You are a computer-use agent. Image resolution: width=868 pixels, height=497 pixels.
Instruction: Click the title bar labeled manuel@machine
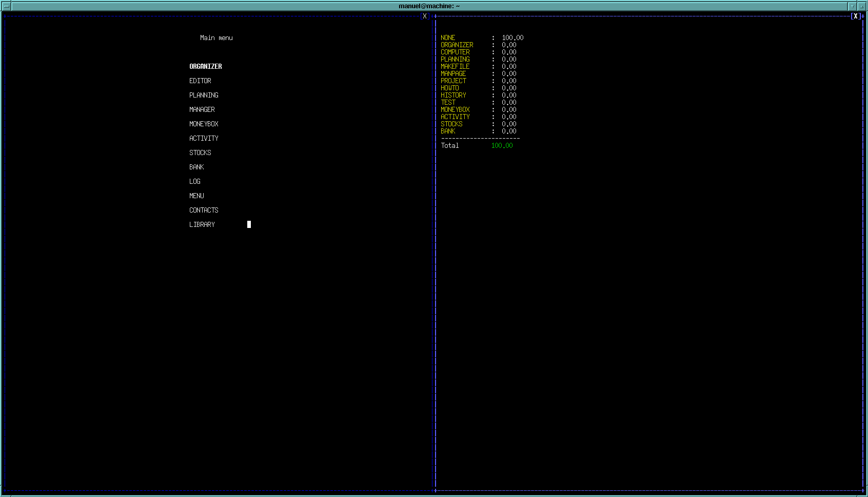pos(429,6)
